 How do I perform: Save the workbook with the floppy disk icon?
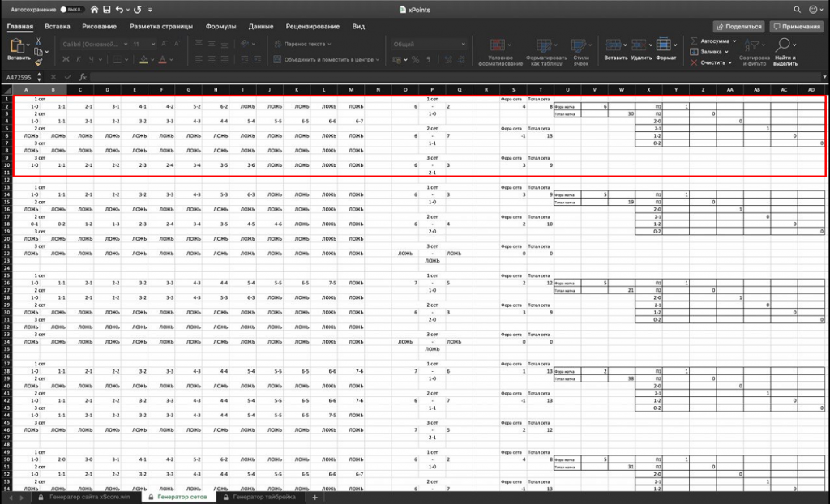[x=107, y=10]
